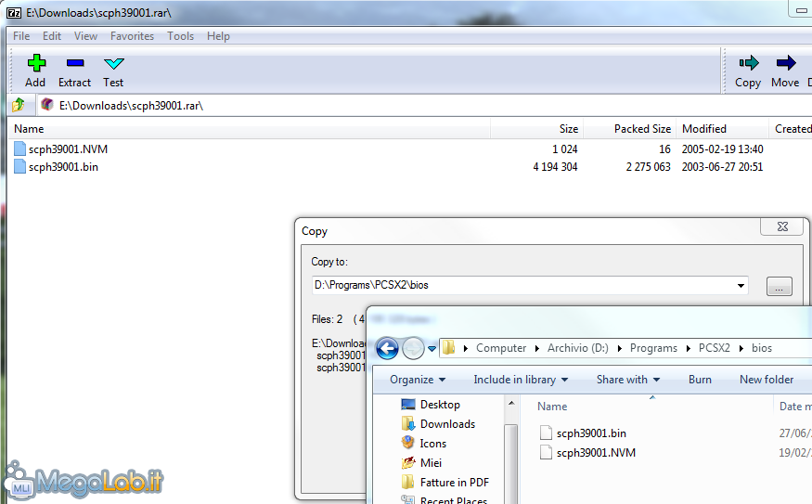This screenshot has height=504, width=812.
Task: Click New folder in Explorer toolbar
Action: 767,380
